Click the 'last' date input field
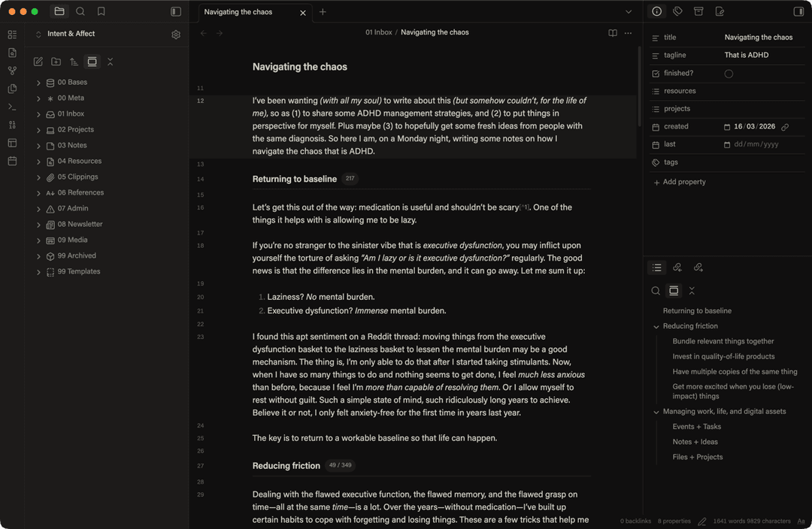Viewport: 812px width, 529px height. 756,144
